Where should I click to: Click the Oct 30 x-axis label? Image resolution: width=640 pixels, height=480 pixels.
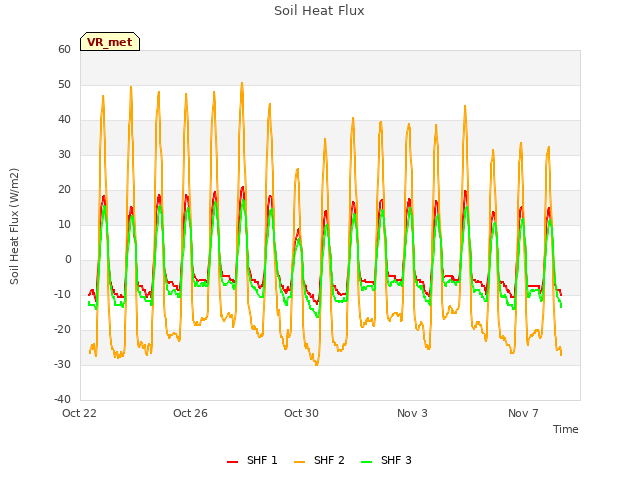coord(301,413)
